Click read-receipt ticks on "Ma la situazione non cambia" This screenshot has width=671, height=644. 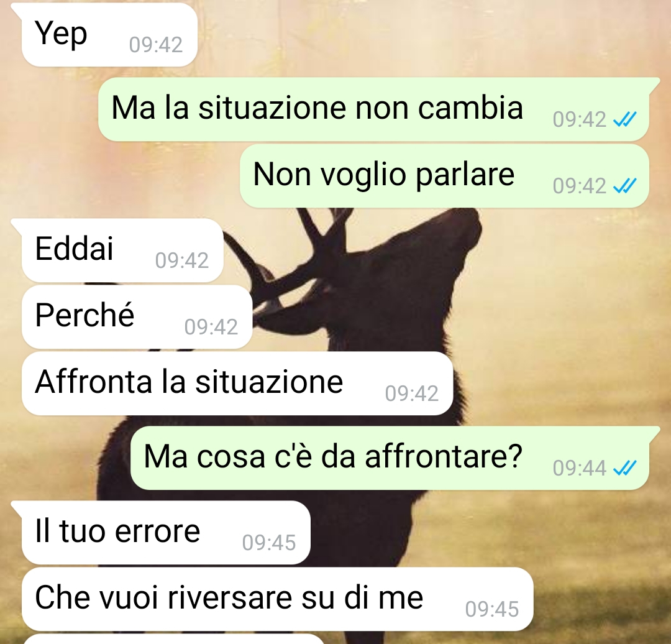coord(625,119)
